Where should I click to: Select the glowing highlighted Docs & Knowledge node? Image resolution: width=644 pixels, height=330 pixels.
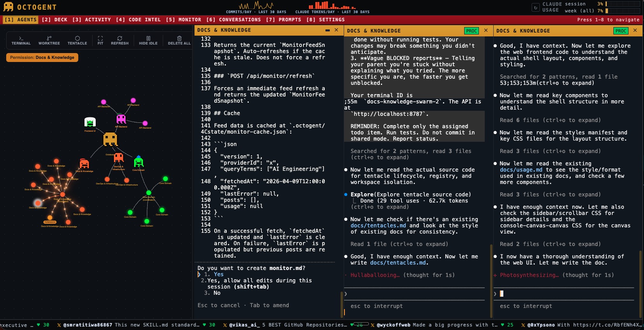point(38,203)
